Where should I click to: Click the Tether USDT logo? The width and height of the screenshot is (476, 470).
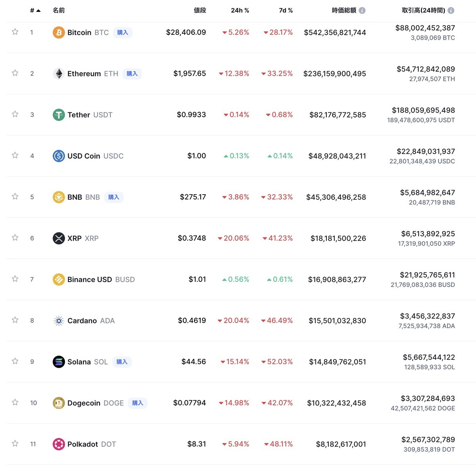(x=59, y=115)
